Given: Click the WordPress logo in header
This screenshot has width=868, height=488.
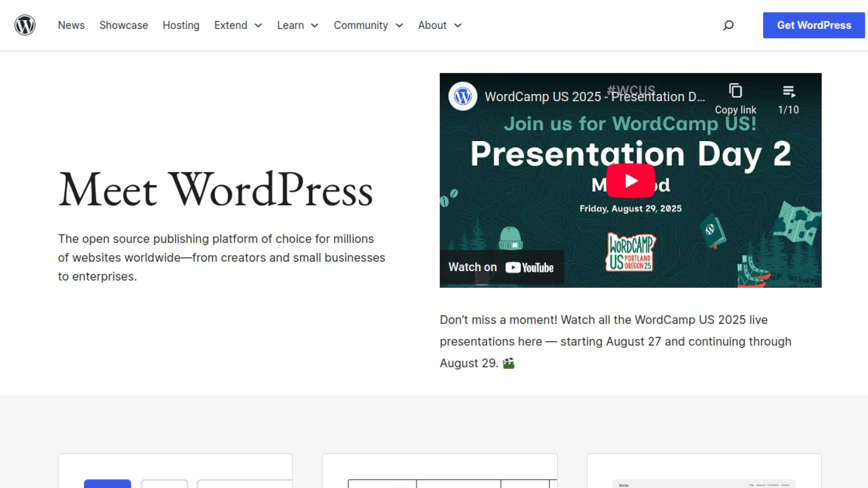Looking at the screenshot, I should [25, 25].
